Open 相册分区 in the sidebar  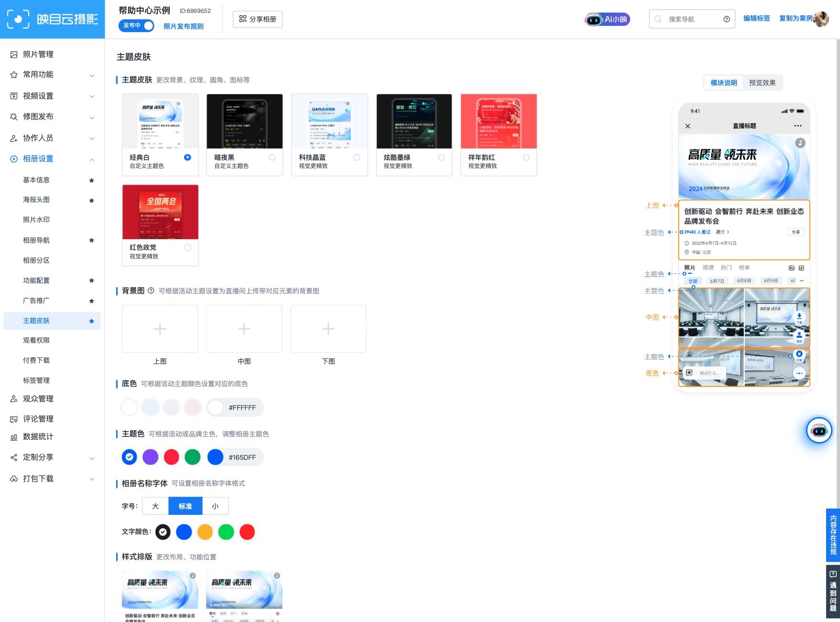[36, 260]
